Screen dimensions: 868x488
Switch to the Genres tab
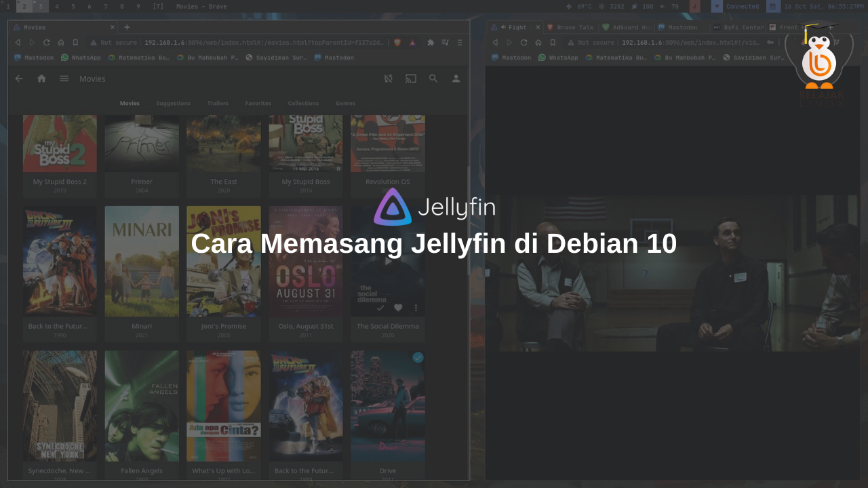pyautogui.click(x=345, y=103)
